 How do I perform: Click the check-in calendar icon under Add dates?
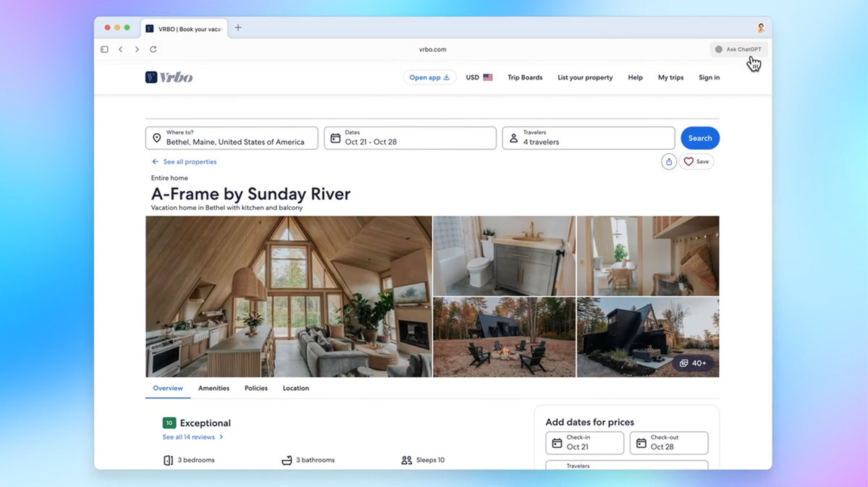tap(556, 442)
